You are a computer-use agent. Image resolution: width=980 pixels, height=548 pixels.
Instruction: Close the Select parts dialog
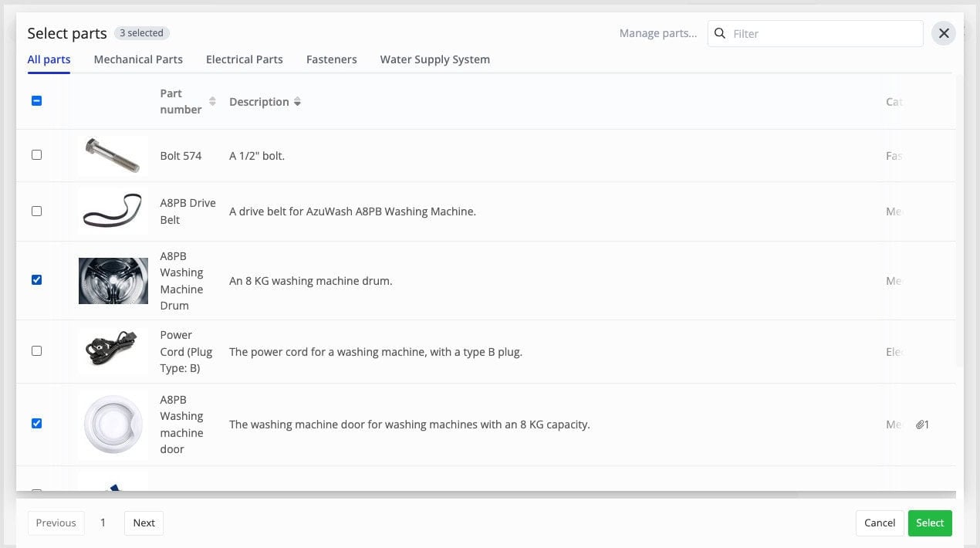coord(943,33)
